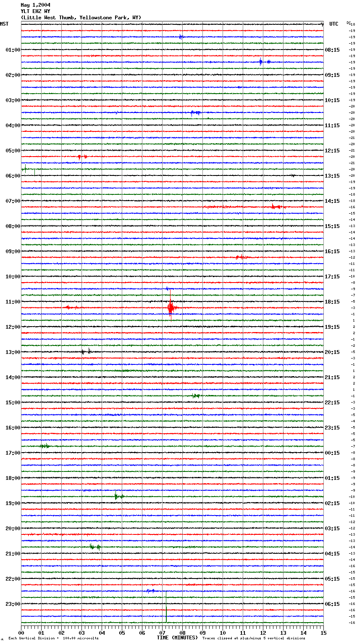357x644 pixels.
Task: Click the minute 12 x-axis tick label
Action: [x=263, y=633]
